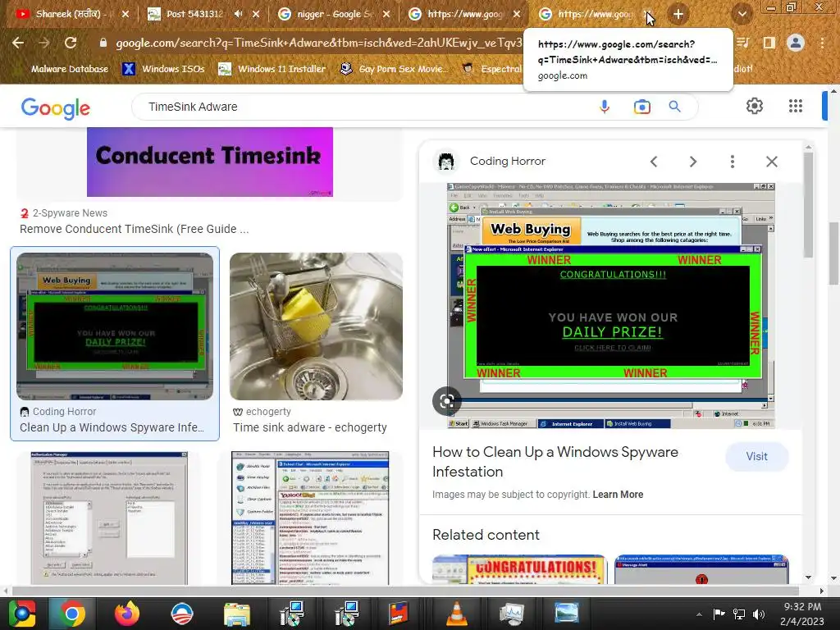840x630 pixels.
Task: Launch Firefox from the taskbar
Action: pyautogui.click(x=126, y=614)
